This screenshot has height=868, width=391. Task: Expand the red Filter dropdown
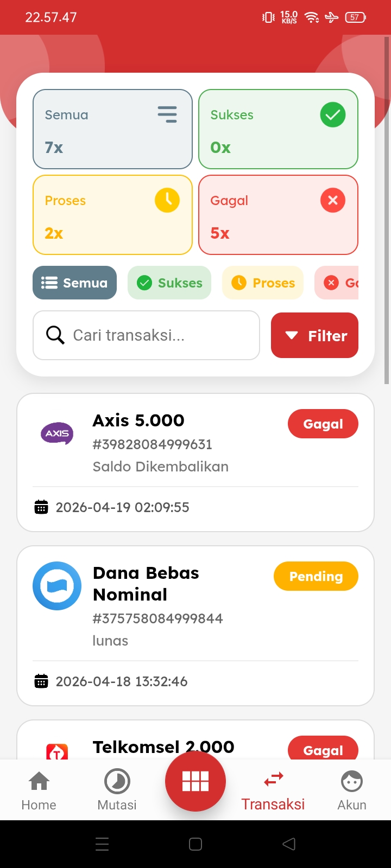(x=314, y=335)
